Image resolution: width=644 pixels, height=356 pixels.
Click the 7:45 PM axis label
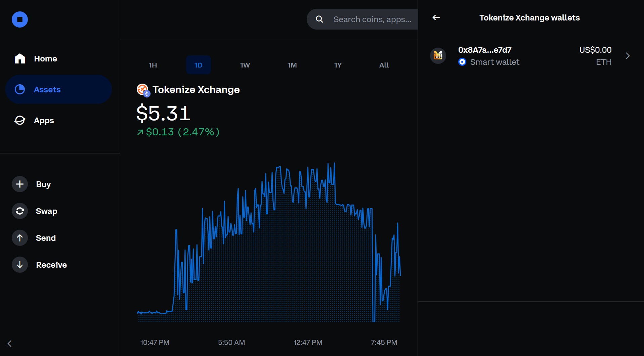pos(384,343)
